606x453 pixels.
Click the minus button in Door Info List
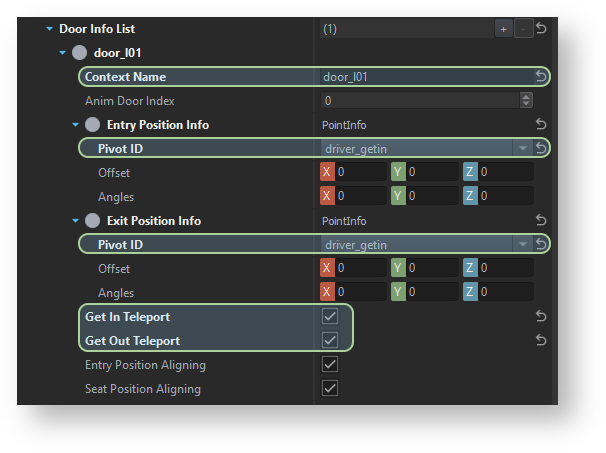523,29
